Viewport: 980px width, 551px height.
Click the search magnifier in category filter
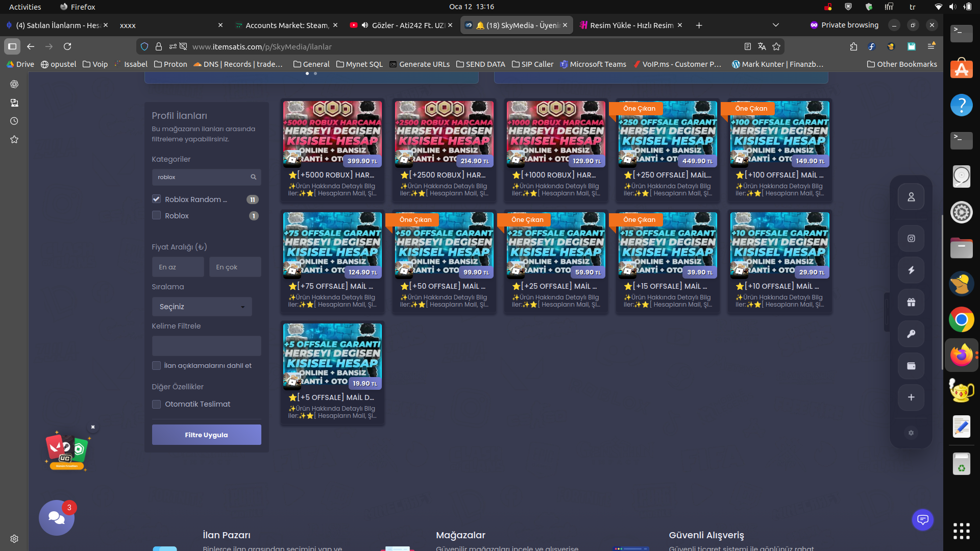(253, 177)
